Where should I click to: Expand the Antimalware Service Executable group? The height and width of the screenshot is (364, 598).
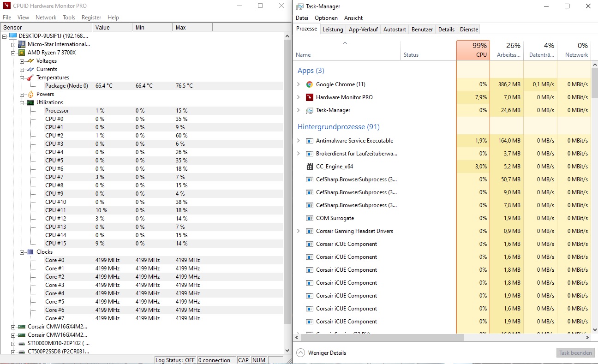tap(299, 141)
